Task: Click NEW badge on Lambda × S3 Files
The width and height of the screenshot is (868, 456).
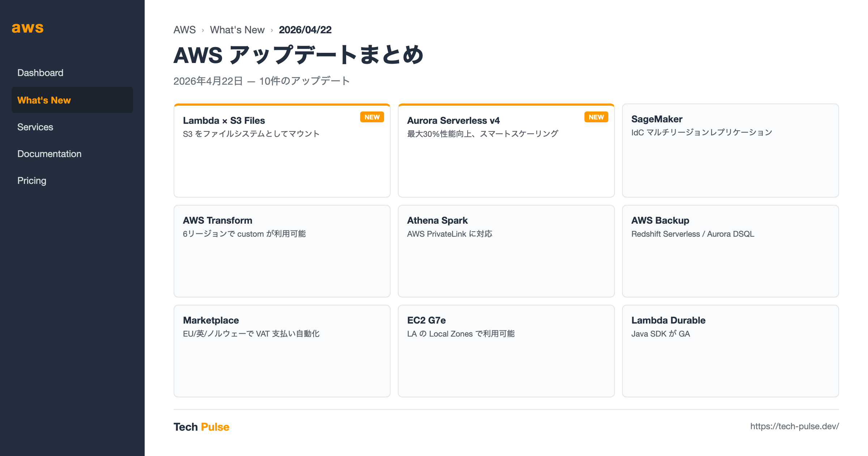Action: 372,117
